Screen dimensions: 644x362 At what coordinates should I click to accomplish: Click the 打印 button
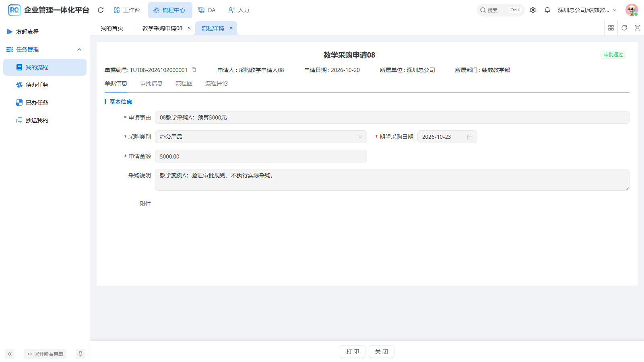pos(353,352)
